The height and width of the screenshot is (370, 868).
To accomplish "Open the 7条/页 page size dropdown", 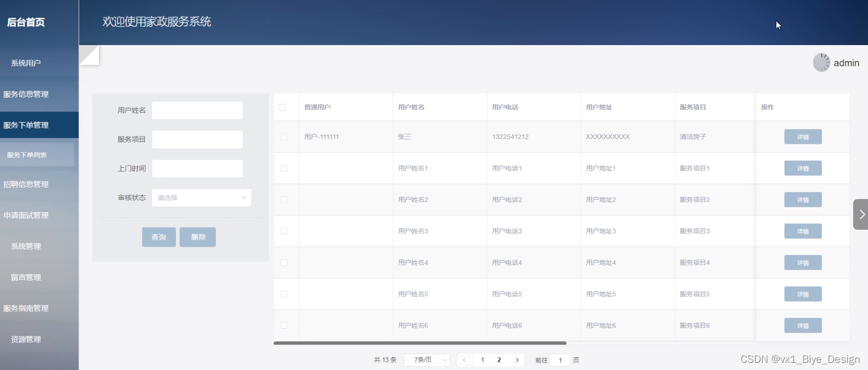I will (427, 360).
